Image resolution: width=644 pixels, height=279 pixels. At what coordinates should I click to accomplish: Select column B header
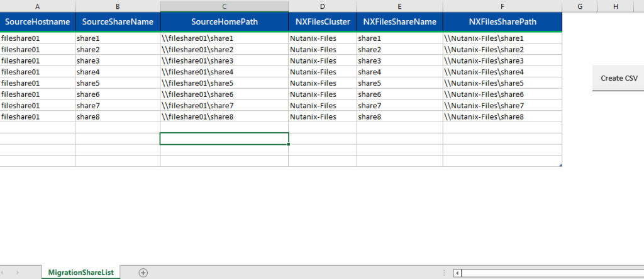(118, 6)
